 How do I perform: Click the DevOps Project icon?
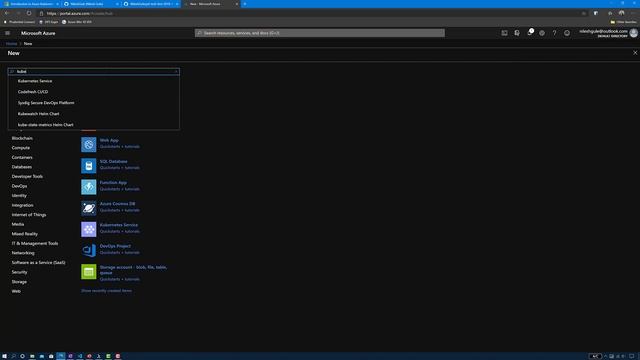[89, 251]
